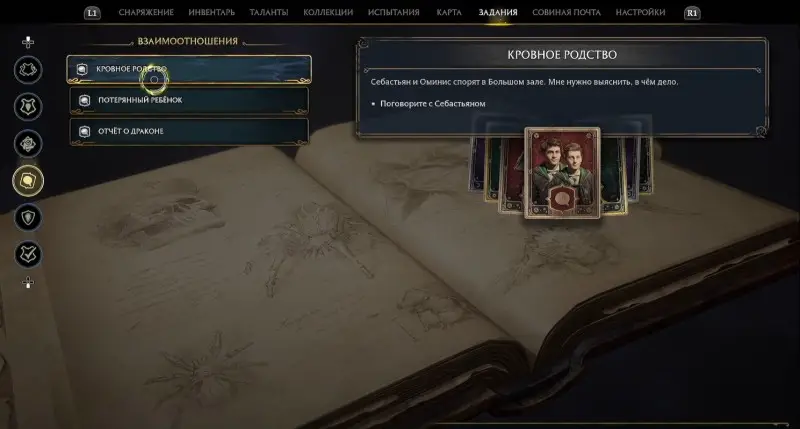Screen dimensions: 800x429
Task: Open the НАСТРОЙКИ tab
Action: point(640,12)
